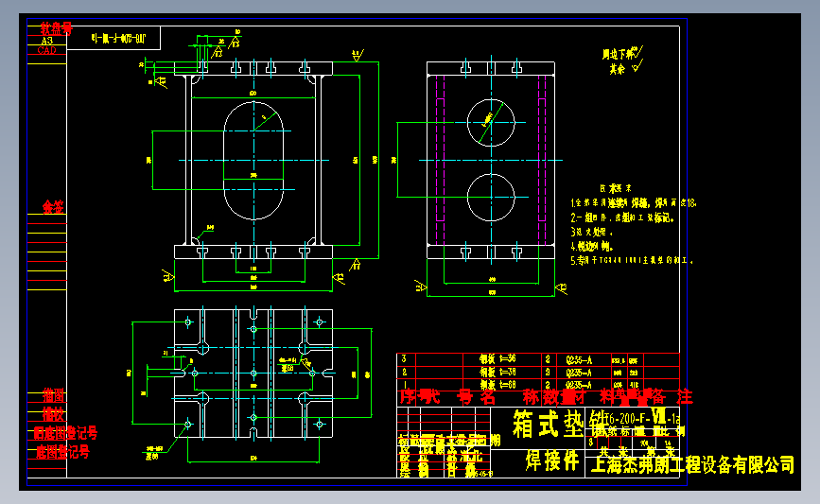
Task: Select the 'A3' sheet size label
Action: click(47, 41)
